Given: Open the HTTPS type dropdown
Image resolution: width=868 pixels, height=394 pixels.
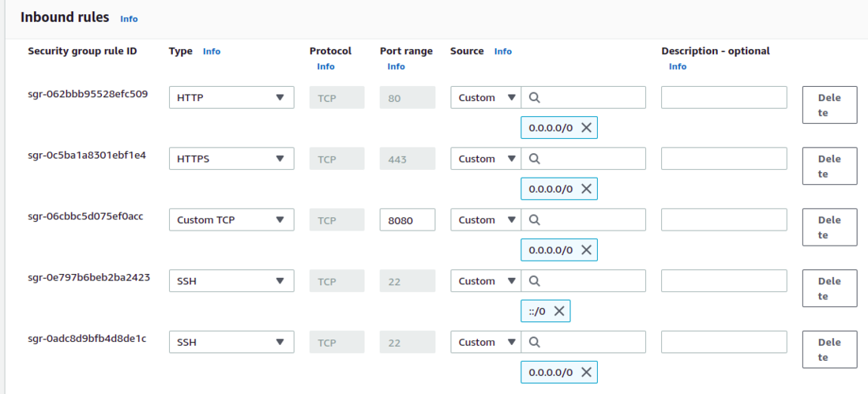Looking at the screenshot, I should tap(231, 159).
